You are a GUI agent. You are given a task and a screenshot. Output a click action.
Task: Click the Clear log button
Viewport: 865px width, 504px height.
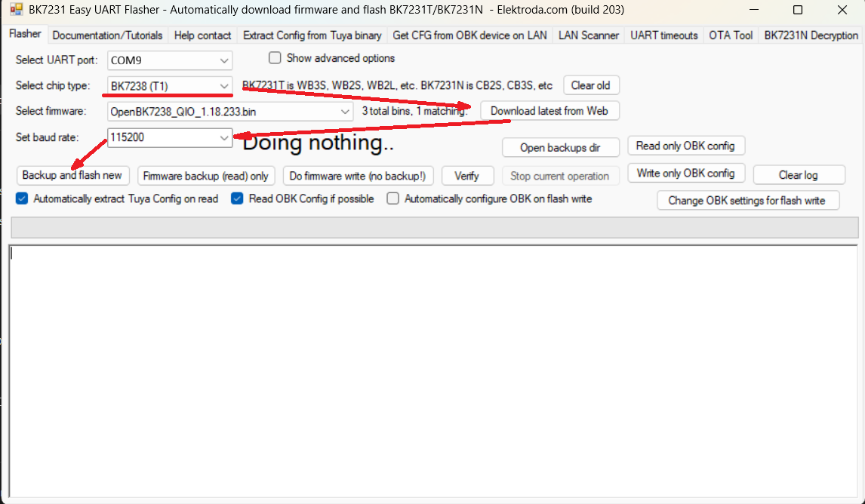[799, 175]
